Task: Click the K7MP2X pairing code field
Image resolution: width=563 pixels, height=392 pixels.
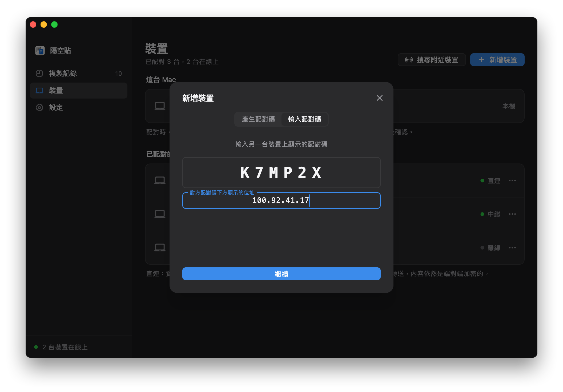Action: (x=281, y=173)
